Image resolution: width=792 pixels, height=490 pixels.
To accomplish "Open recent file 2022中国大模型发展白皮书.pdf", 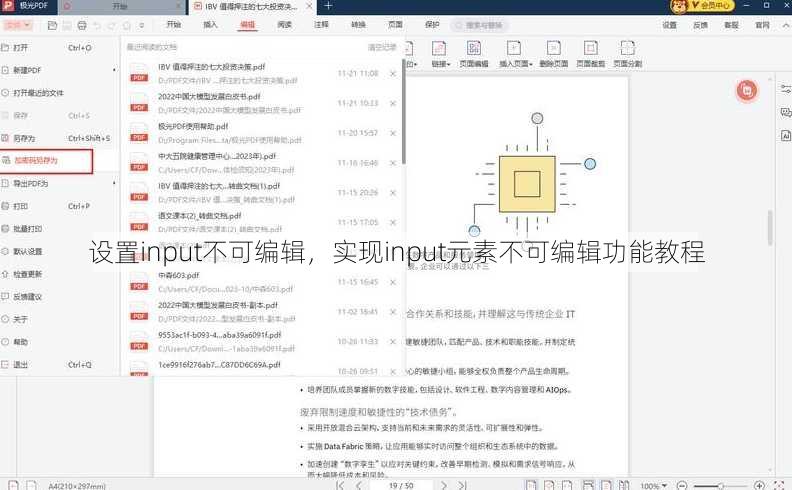I will pyautogui.click(x=263, y=104).
